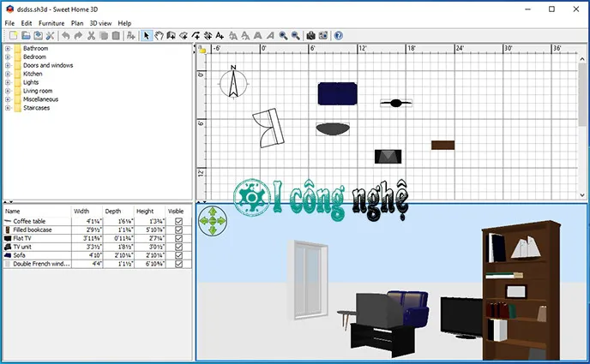This screenshot has height=364, width=590.
Task: Zoom out the plan with magnifier minus
Action: [x=295, y=36]
